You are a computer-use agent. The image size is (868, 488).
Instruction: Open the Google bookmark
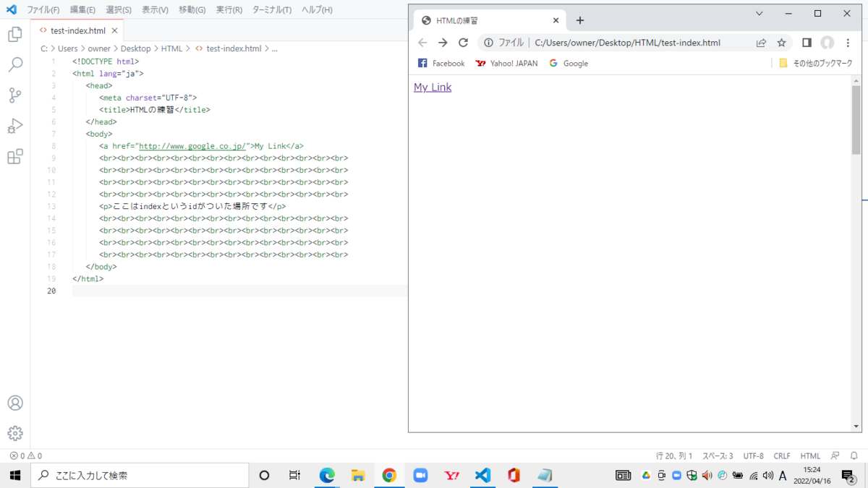[569, 64]
